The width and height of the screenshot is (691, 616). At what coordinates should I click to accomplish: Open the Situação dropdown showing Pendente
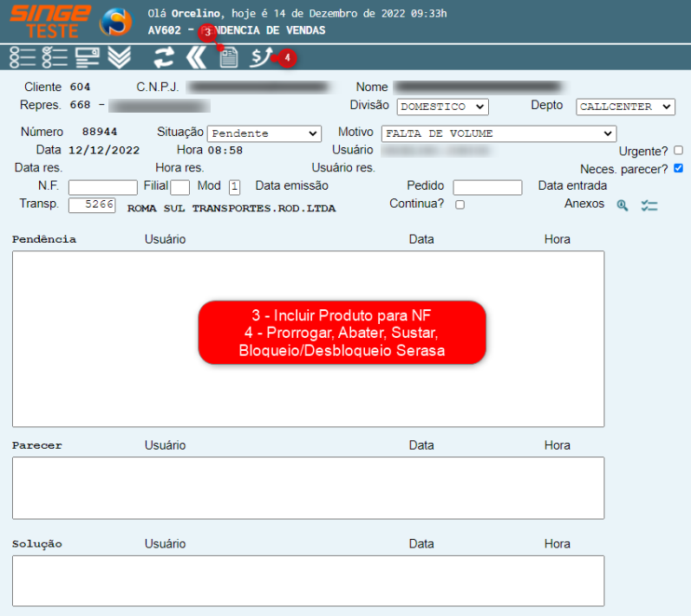point(264,133)
